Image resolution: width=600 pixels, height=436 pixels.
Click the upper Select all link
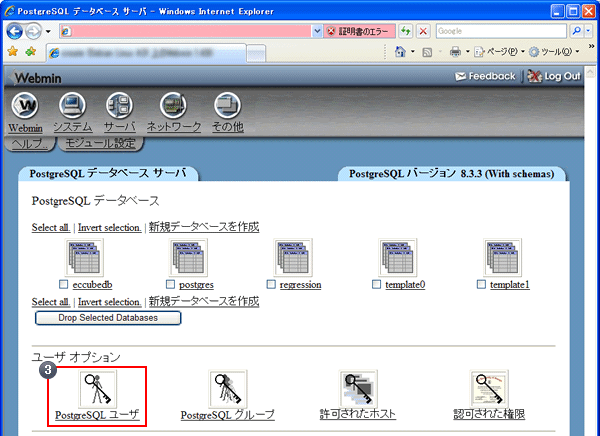(x=51, y=227)
